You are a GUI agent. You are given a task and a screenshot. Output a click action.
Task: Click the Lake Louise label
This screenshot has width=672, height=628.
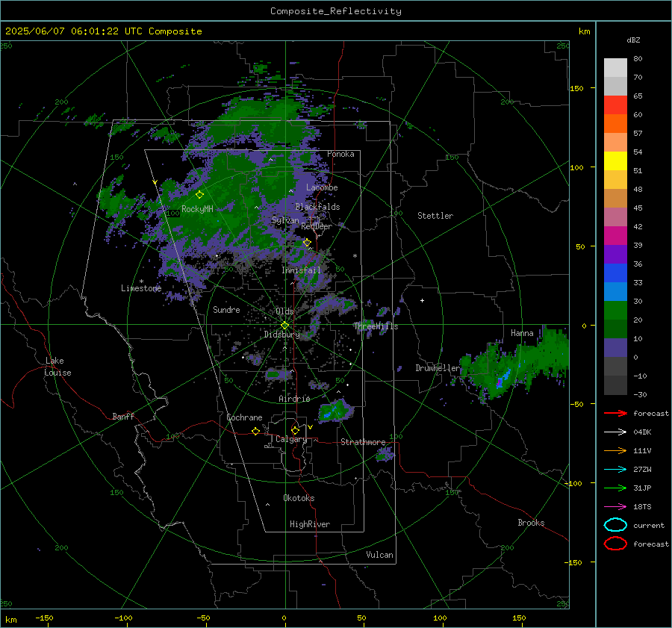58,367
